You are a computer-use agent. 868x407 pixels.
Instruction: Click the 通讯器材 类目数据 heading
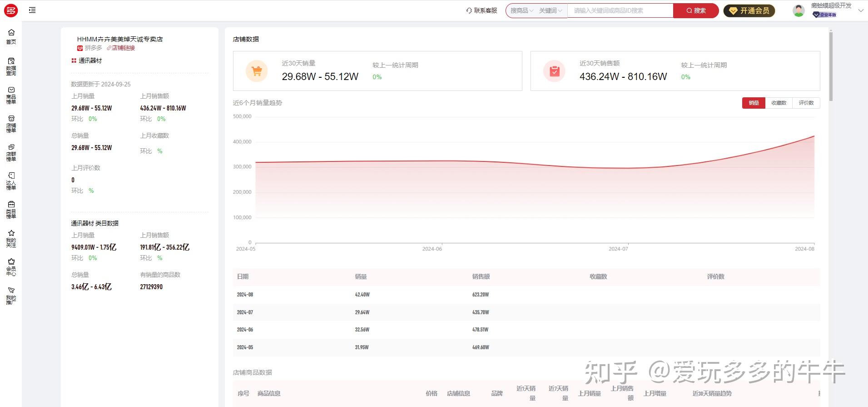[x=95, y=223]
